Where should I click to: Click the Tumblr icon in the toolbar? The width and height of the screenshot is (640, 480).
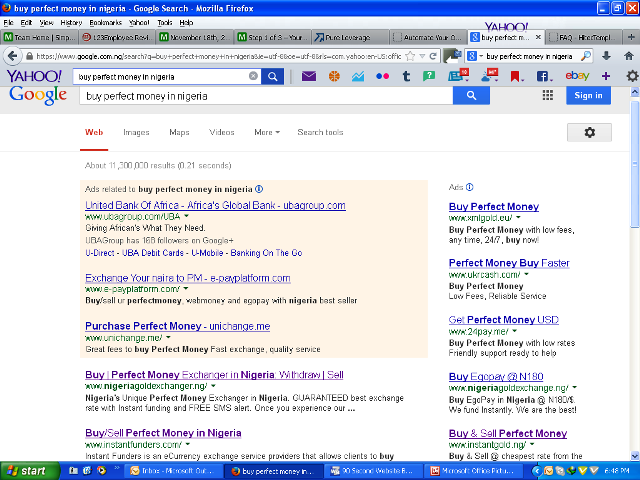[406, 76]
